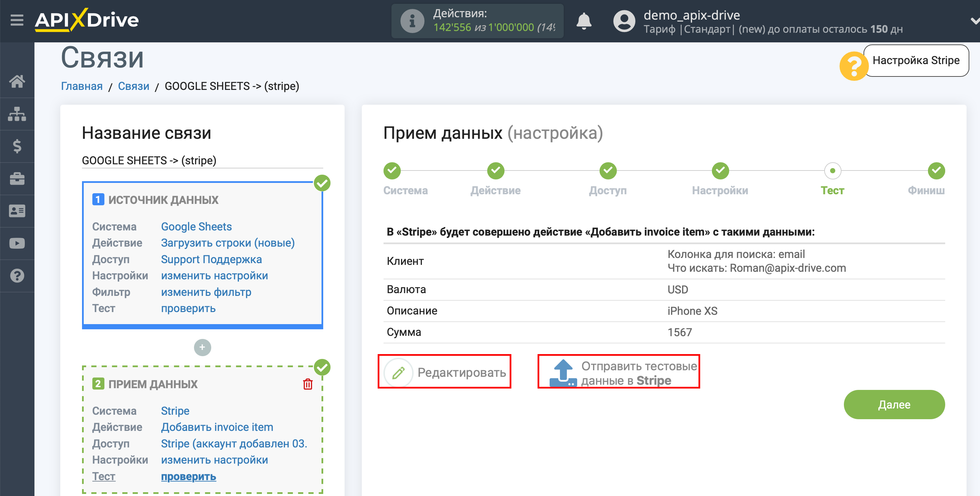Open the notifications bell

[584, 21]
